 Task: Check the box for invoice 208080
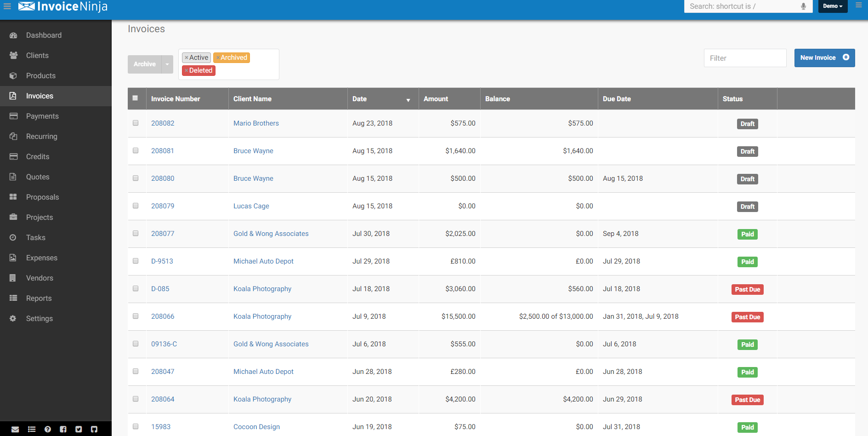pos(136,178)
